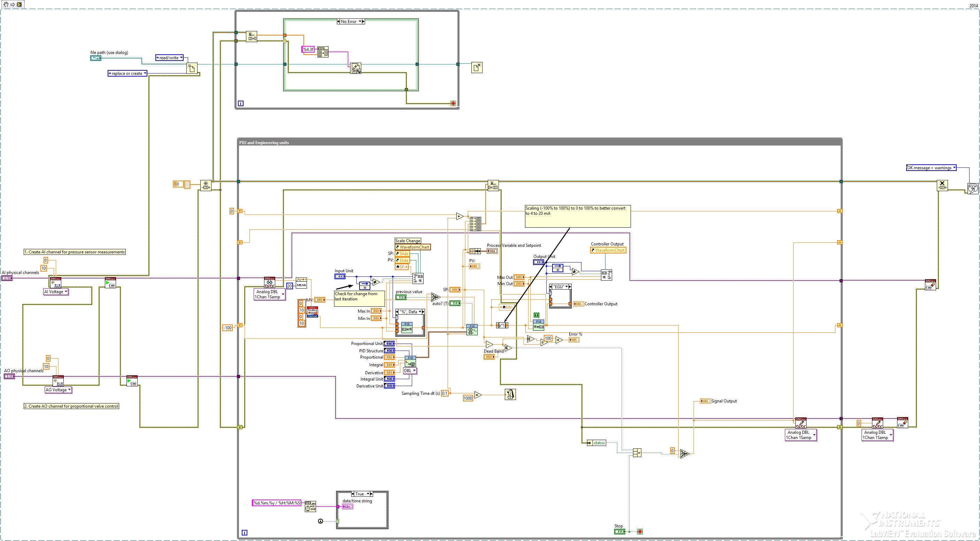This screenshot has height=541, width=980.
Task: Click the '%4.3f' format string constant
Action: [x=308, y=49]
